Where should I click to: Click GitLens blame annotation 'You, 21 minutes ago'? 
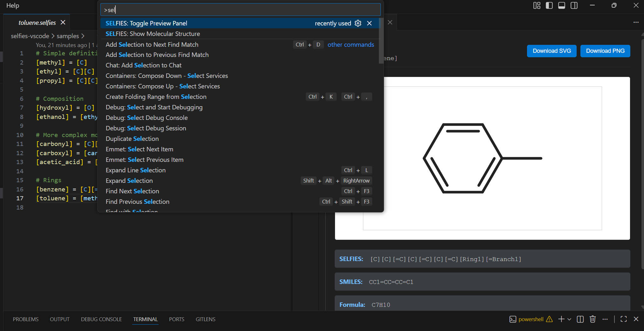(x=61, y=45)
